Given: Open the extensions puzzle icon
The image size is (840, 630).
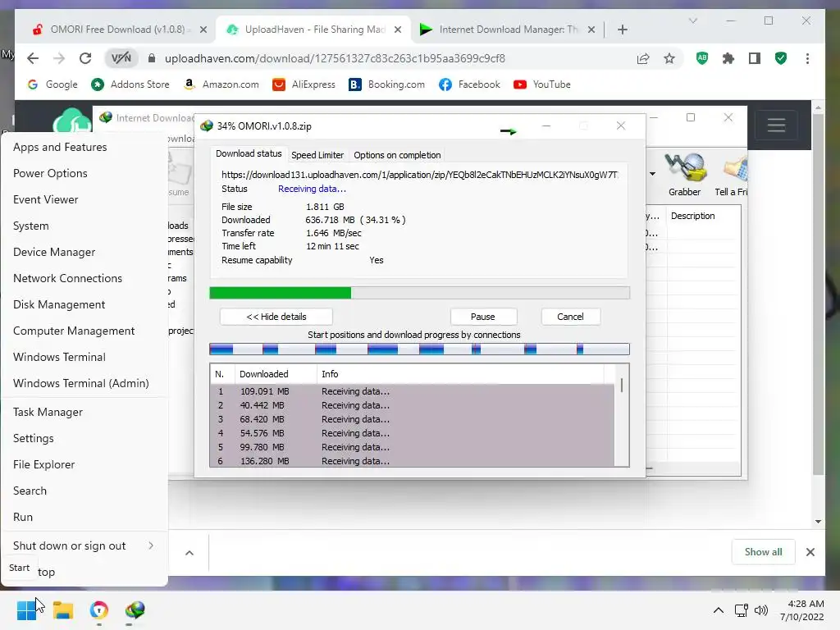Looking at the screenshot, I should [x=728, y=58].
